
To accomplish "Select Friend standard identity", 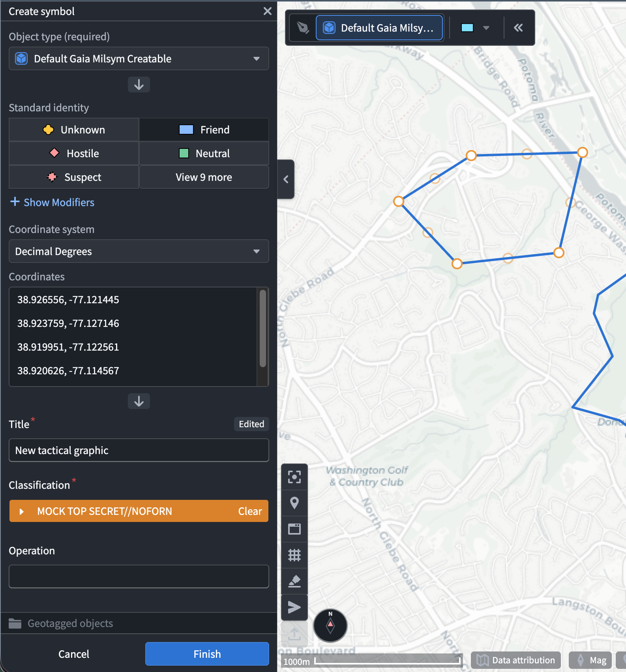I will point(204,130).
